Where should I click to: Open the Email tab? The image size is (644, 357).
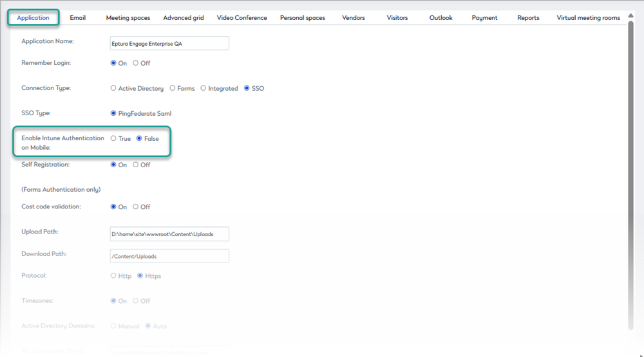(77, 18)
